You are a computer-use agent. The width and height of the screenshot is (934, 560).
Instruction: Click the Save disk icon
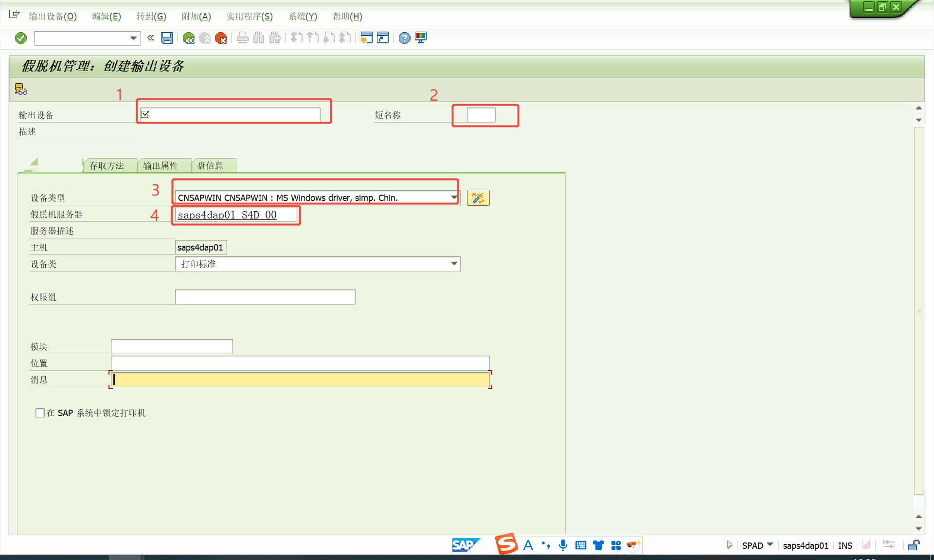click(x=167, y=38)
